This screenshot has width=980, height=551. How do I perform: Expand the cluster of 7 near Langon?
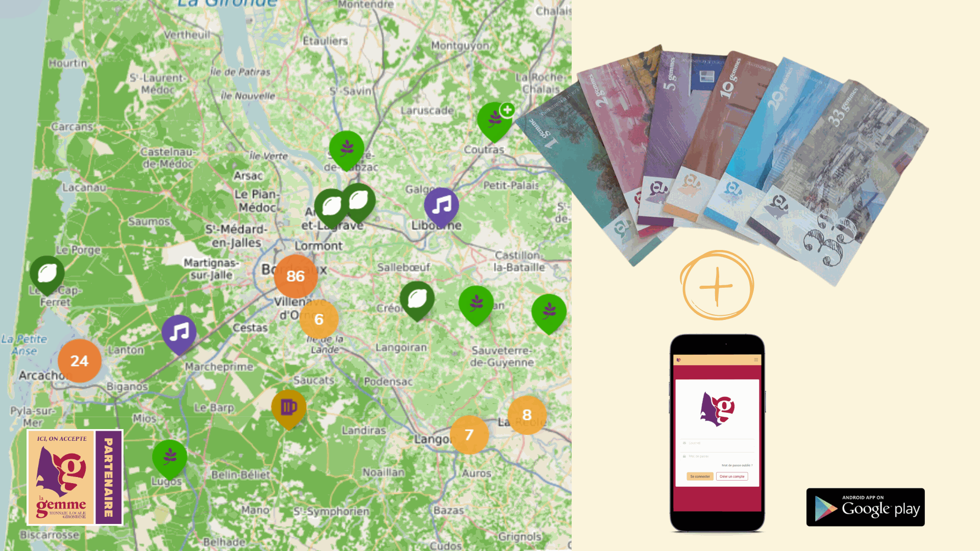click(469, 434)
